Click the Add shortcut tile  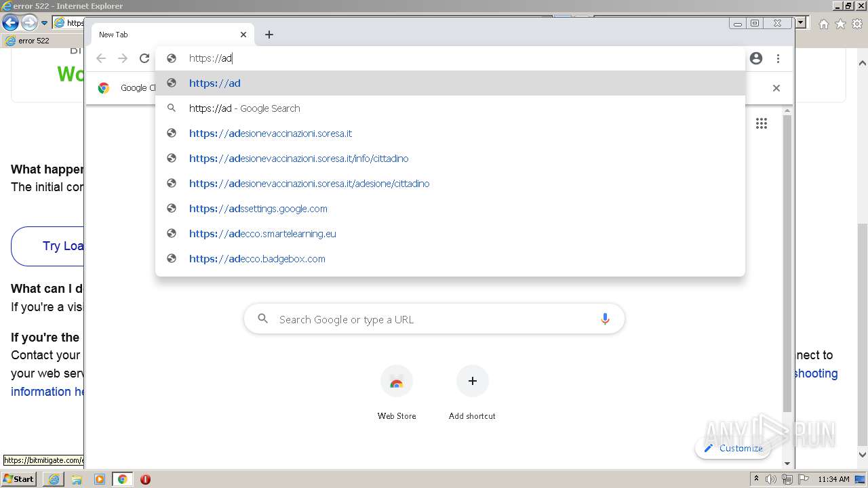[x=472, y=393]
